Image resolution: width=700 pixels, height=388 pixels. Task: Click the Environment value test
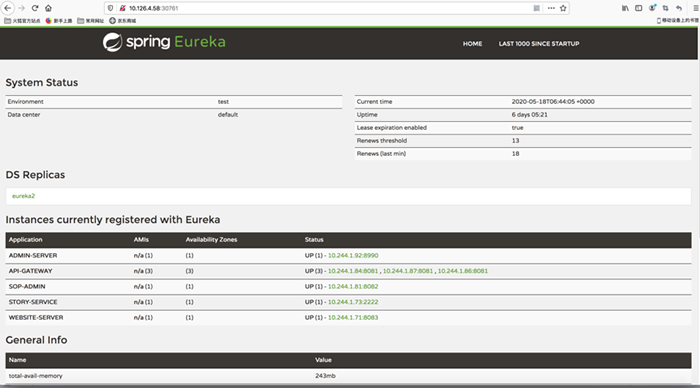tap(223, 102)
